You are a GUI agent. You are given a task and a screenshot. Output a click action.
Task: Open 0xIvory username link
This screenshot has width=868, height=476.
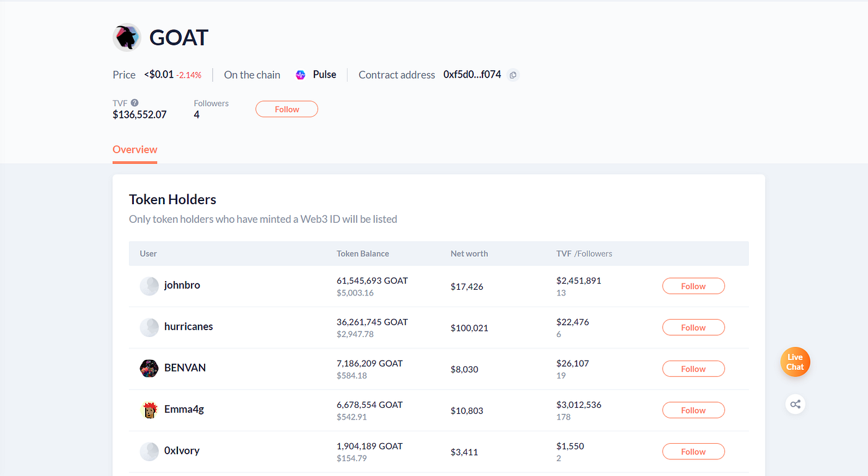(182, 451)
